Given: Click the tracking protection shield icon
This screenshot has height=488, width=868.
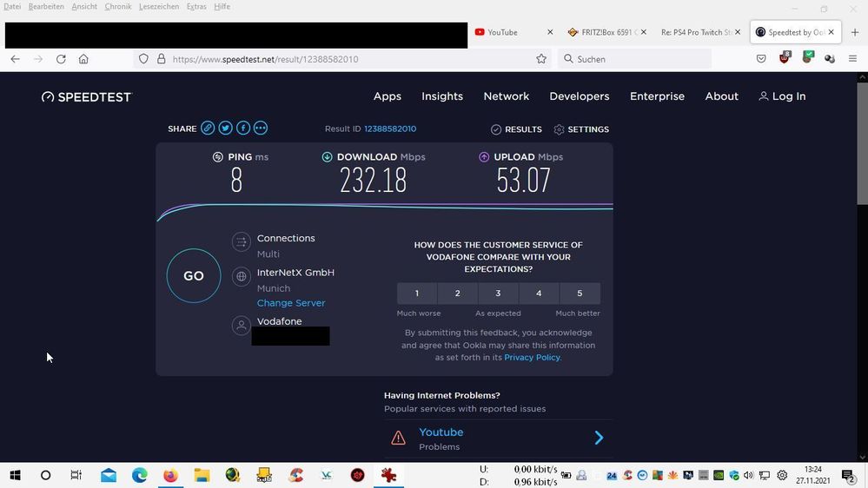Looking at the screenshot, I should click(143, 59).
